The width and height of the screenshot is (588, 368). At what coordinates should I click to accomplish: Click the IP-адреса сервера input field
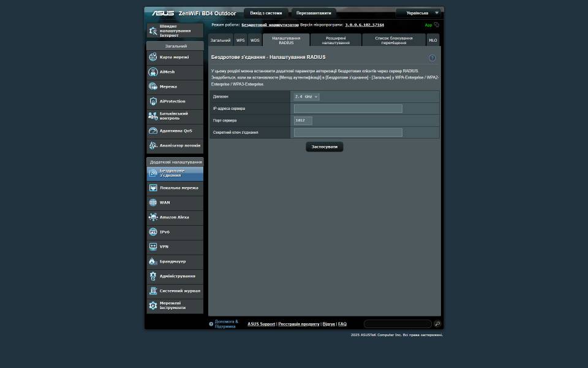pyautogui.click(x=348, y=109)
